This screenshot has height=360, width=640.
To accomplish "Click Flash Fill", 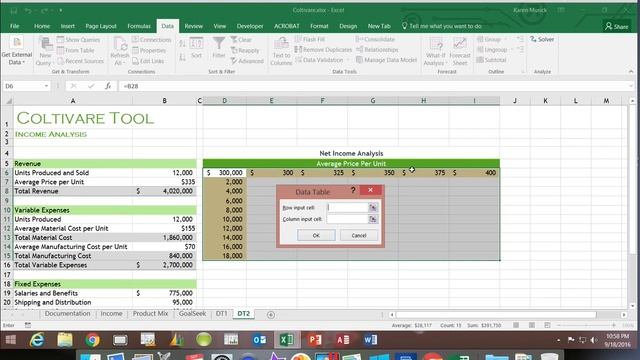I will point(310,39).
